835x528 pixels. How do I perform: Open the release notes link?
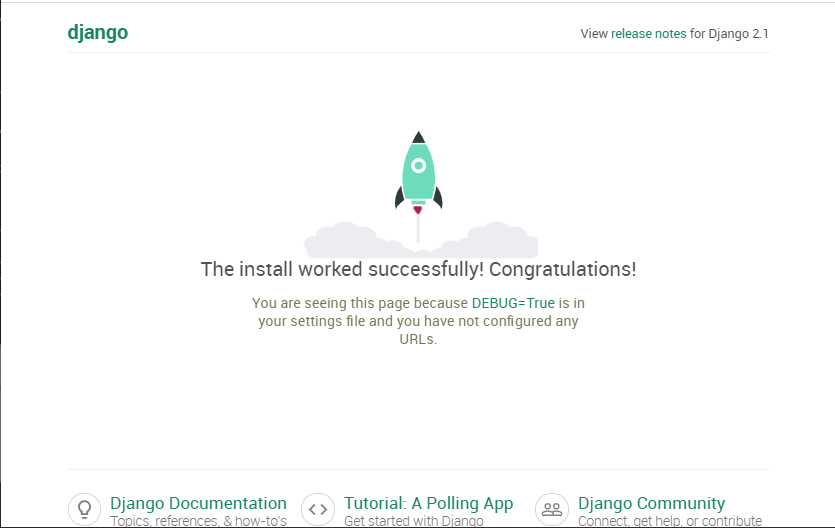pos(649,34)
